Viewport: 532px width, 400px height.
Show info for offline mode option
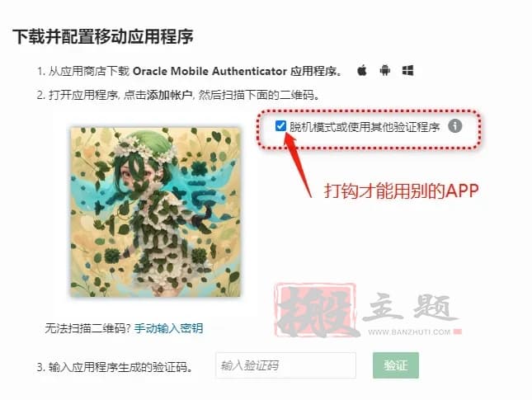[x=454, y=126]
